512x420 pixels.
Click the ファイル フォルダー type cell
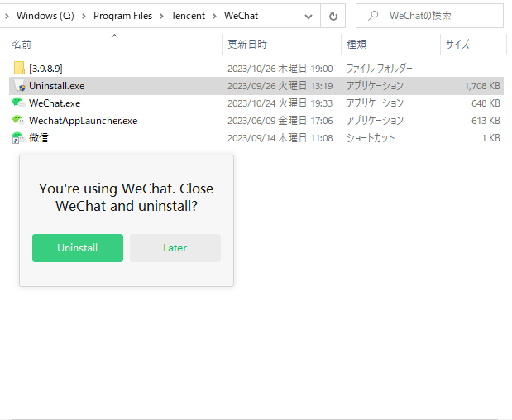(x=380, y=69)
